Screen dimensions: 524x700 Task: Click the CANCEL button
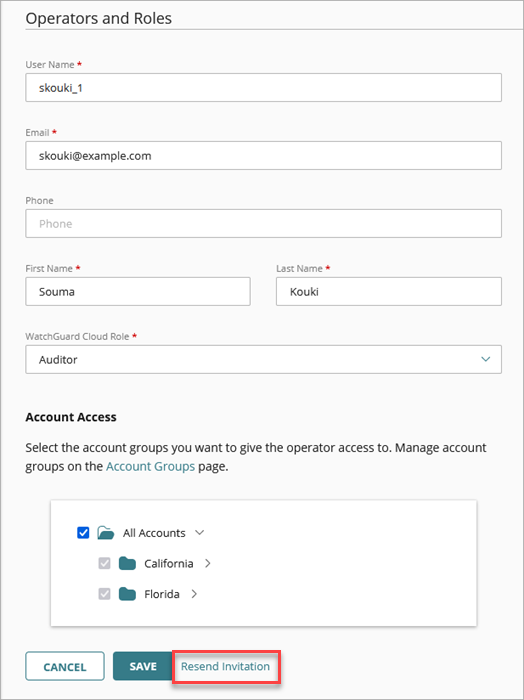[65, 667]
